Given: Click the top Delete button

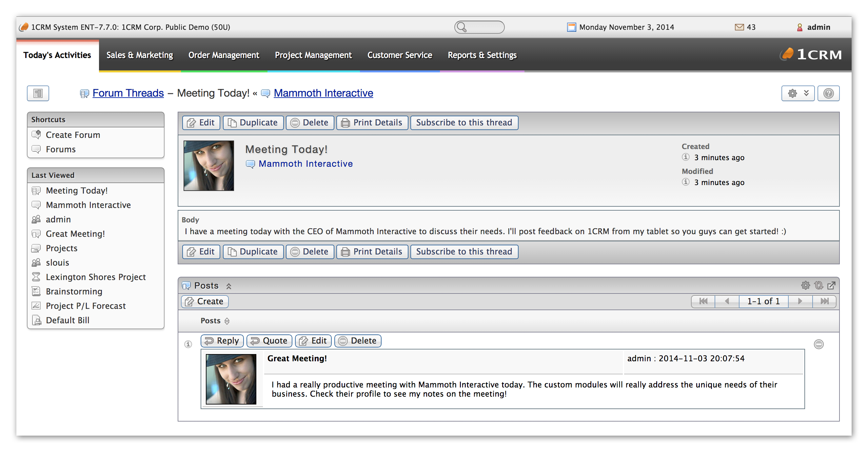Looking at the screenshot, I should [x=309, y=122].
